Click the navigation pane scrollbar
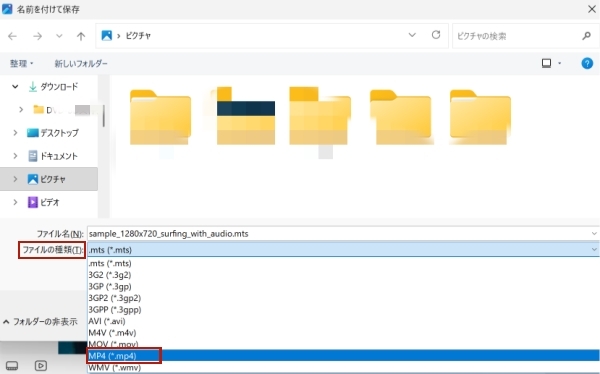The width and height of the screenshot is (600, 374). pos(103,116)
